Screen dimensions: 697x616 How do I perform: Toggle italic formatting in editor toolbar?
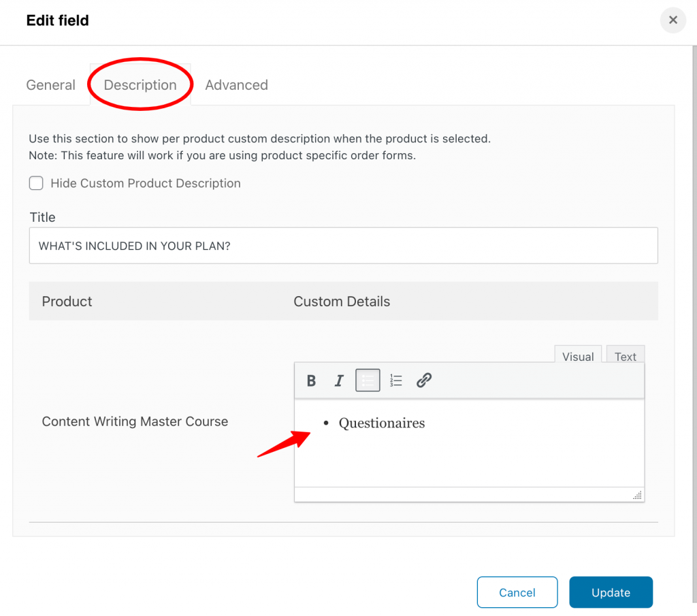(339, 380)
